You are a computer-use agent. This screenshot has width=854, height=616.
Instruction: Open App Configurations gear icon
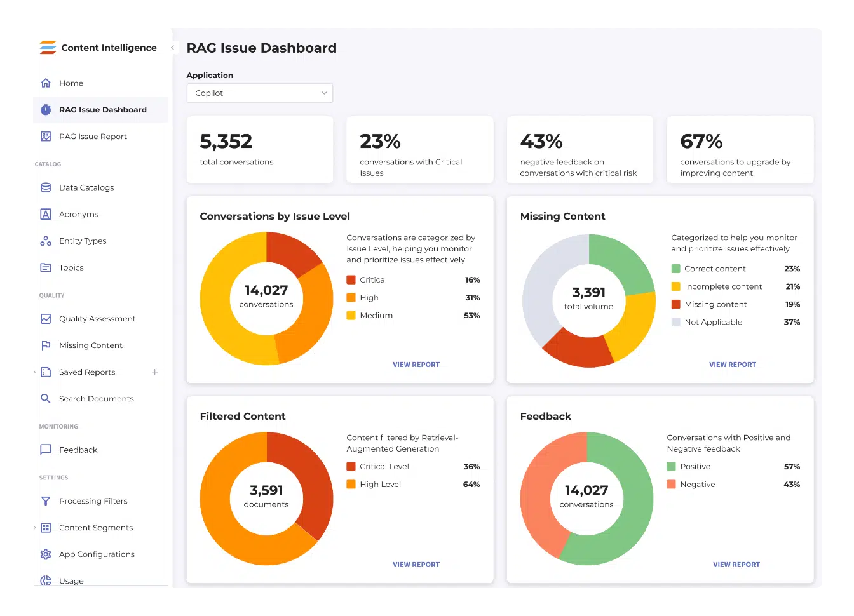(46, 554)
